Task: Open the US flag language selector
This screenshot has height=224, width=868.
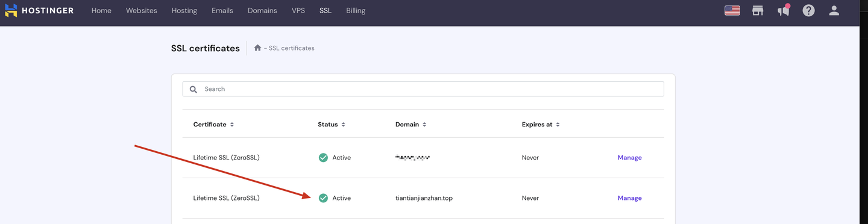Action: 732,10
